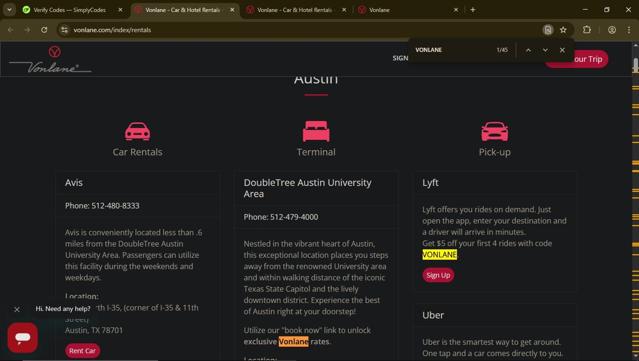The image size is (639, 361).
Task: Open the Extensions puzzle icon
Action: pyautogui.click(x=586, y=30)
